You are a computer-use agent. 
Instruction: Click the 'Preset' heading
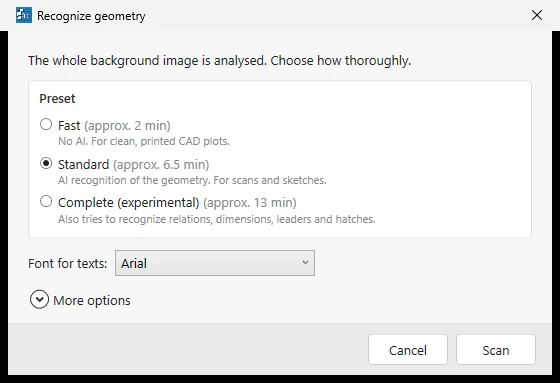(x=57, y=99)
